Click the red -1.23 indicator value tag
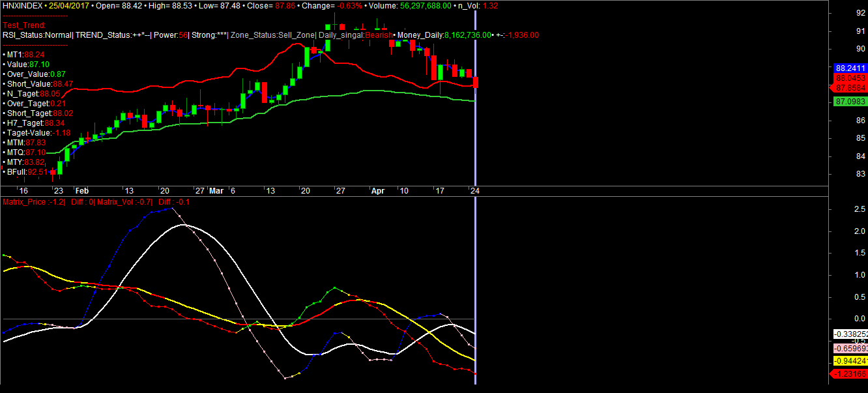The image size is (868, 393). [x=850, y=373]
